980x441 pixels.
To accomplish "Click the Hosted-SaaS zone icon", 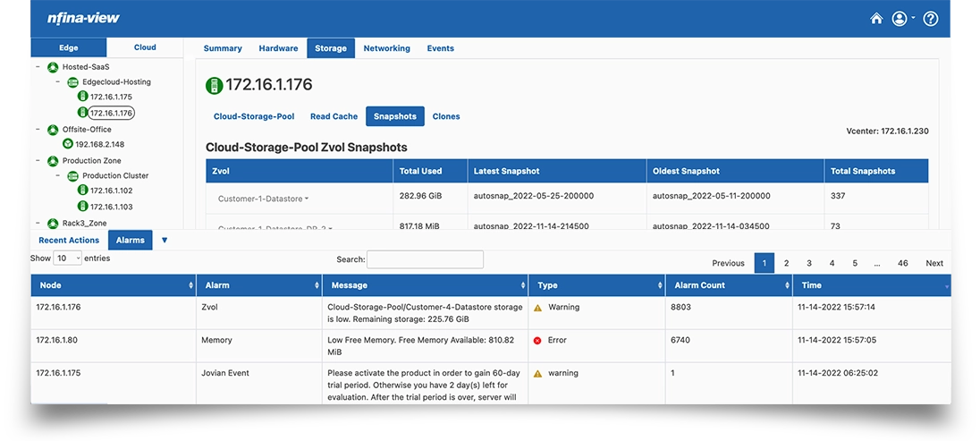I will [53, 67].
